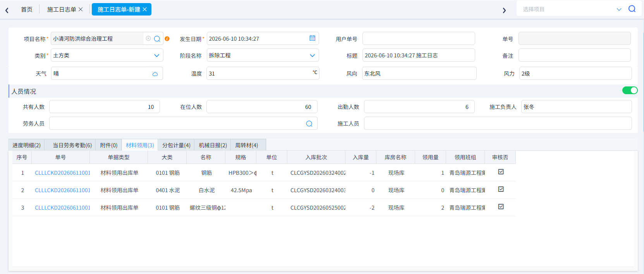
Task: Toggle the 人员情况 section switch
Action: 630,90
